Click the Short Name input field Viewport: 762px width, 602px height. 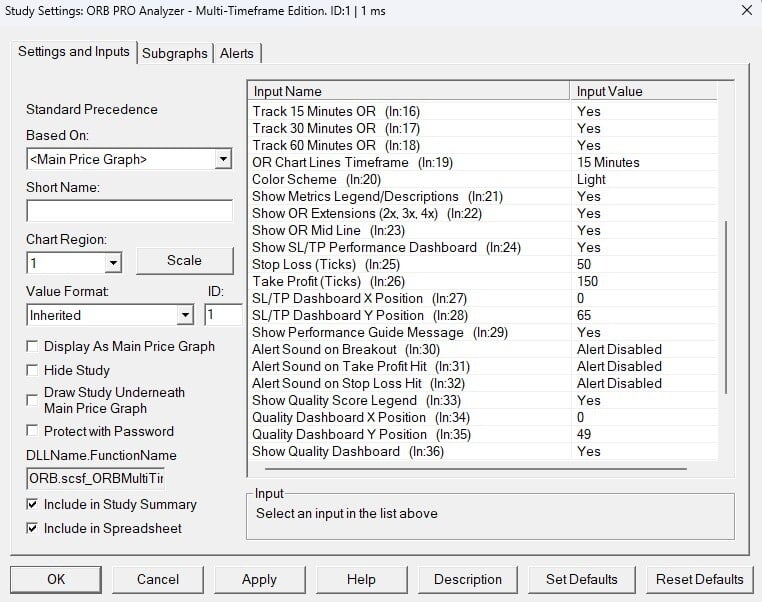tap(129, 211)
